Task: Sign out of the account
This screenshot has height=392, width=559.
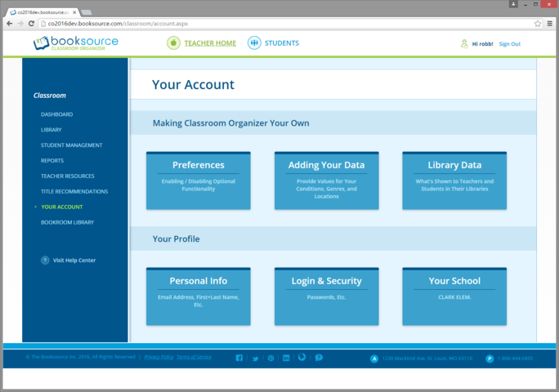Action: pos(509,44)
